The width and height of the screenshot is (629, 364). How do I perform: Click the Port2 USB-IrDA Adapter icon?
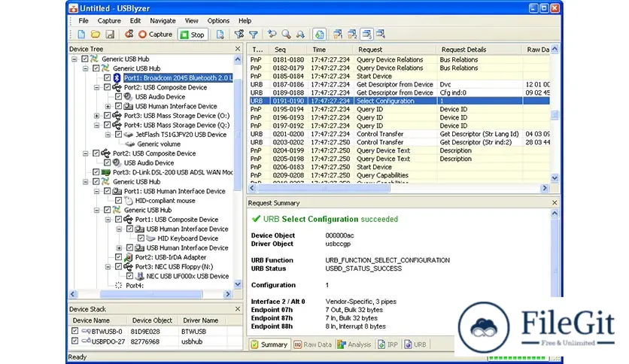tap(129, 257)
